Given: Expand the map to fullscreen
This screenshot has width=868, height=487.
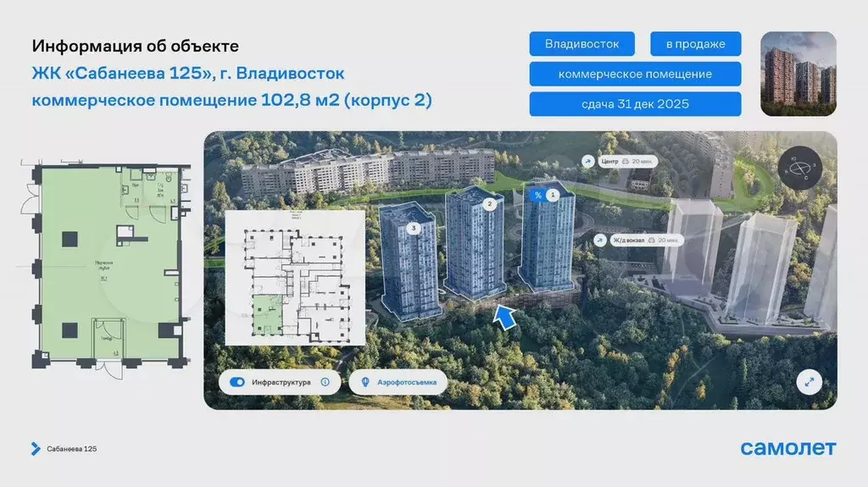Looking at the screenshot, I should (x=809, y=382).
